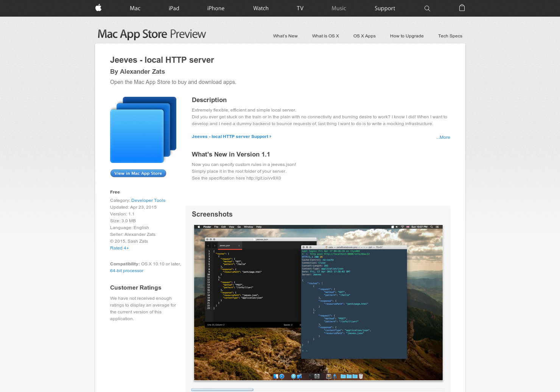This screenshot has height=392, width=560.
Task: Click What's New in Version 1.1 heading
Action: click(231, 154)
